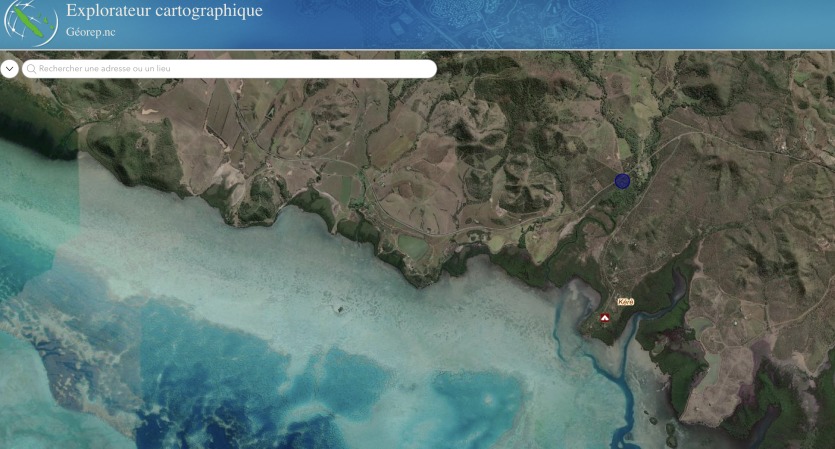Click the Géorep globe logo in header
Screen dimensions: 835x449
coord(30,23)
